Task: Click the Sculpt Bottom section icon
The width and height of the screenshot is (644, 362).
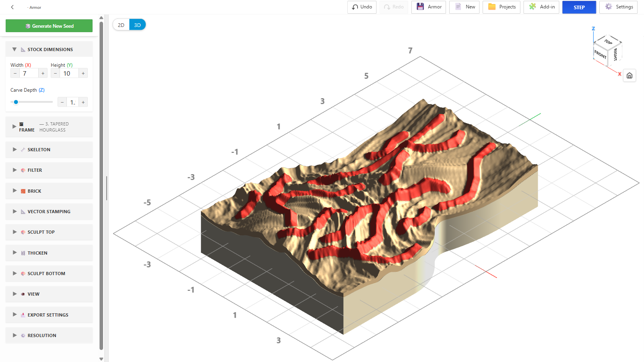Action: click(23, 274)
